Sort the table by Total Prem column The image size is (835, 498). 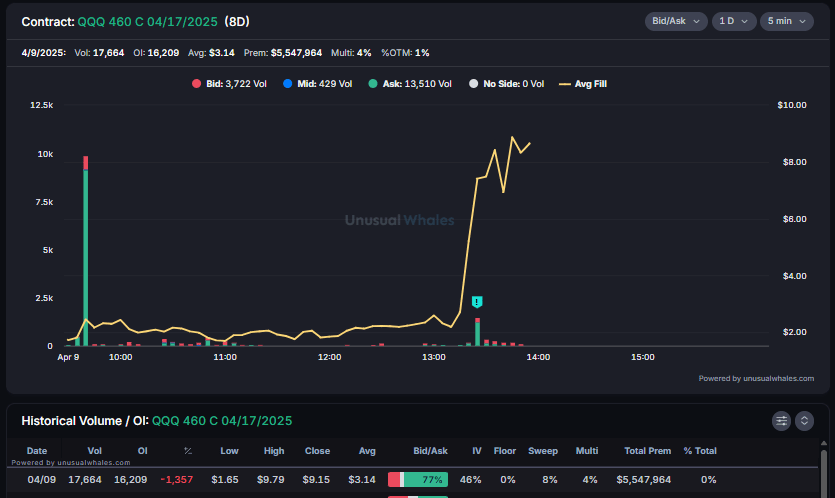click(x=645, y=451)
